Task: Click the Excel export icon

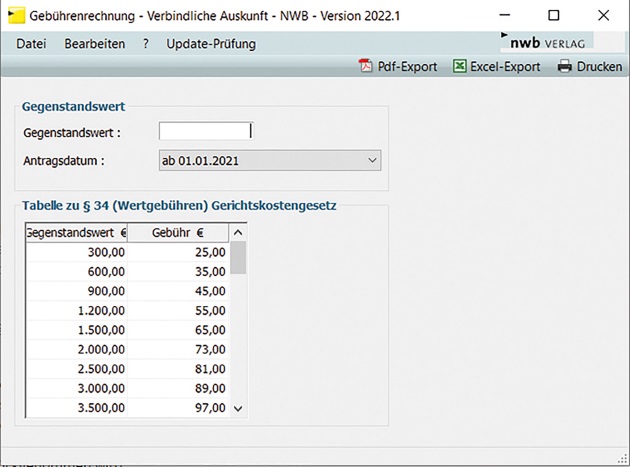Action: 460,67
